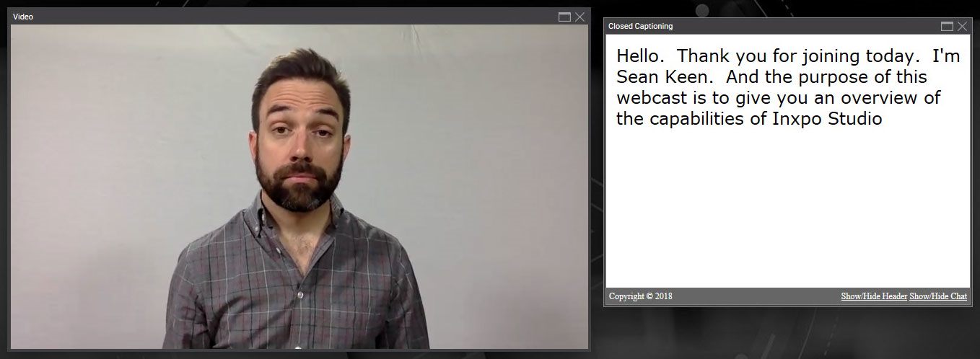Close the Closed Captioning window
This screenshot has height=359, width=980.
[x=962, y=26]
